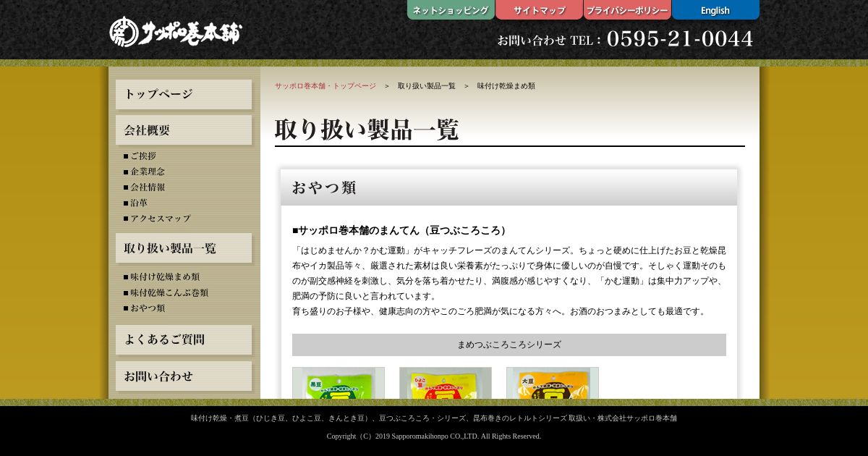Open the ネットショッピング tab
Image resolution: width=868 pixels, height=456 pixels.
[x=451, y=10]
